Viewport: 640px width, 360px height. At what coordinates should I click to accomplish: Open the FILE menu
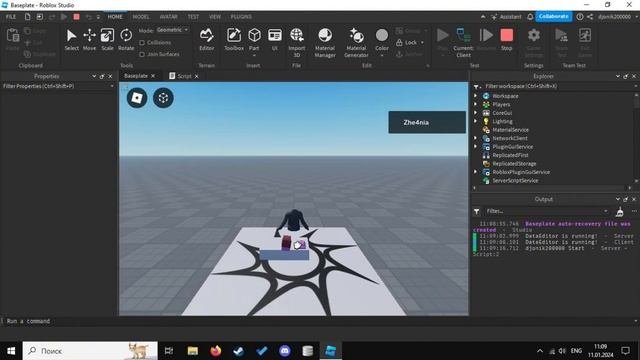pyautogui.click(x=11, y=17)
